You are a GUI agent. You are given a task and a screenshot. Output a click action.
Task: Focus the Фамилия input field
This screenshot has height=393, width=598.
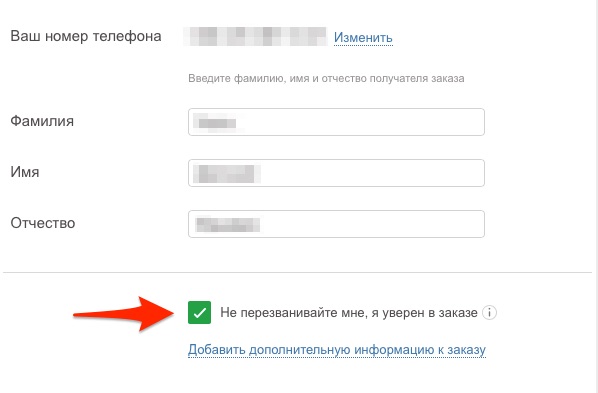coord(336,122)
